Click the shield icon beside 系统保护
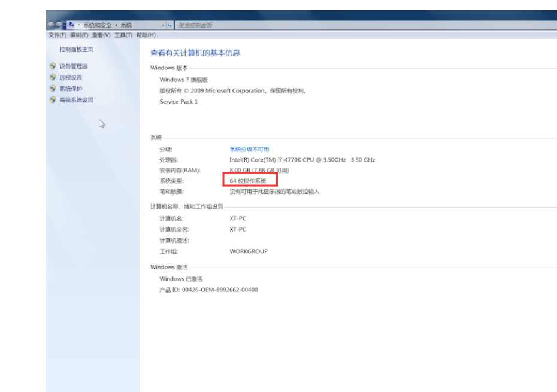 click(53, 89)
